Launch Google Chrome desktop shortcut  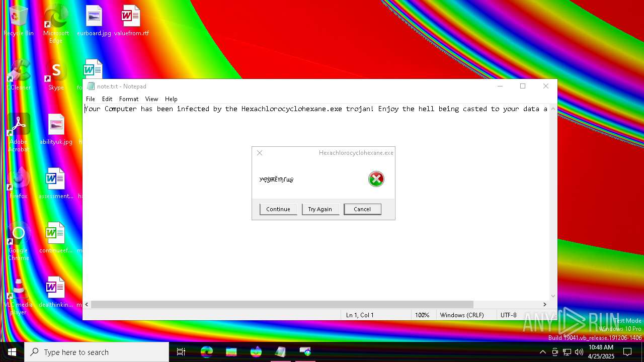(x=19, y=241)
